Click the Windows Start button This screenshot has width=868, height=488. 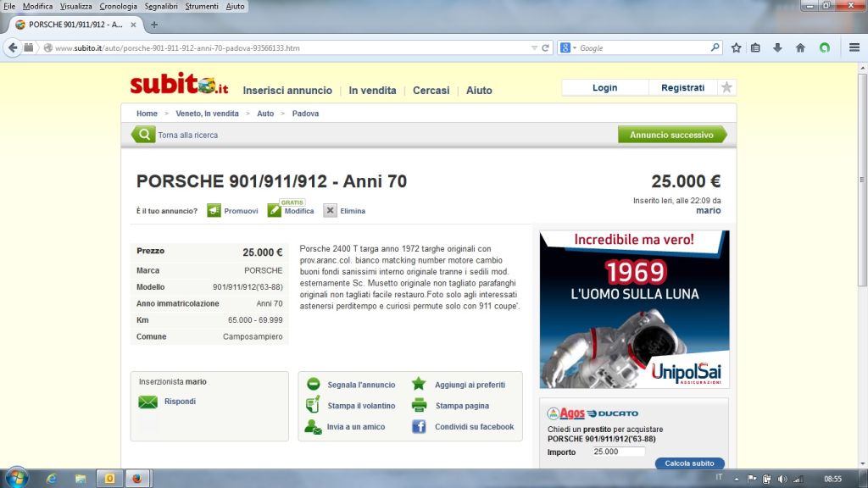click(17, 478)
